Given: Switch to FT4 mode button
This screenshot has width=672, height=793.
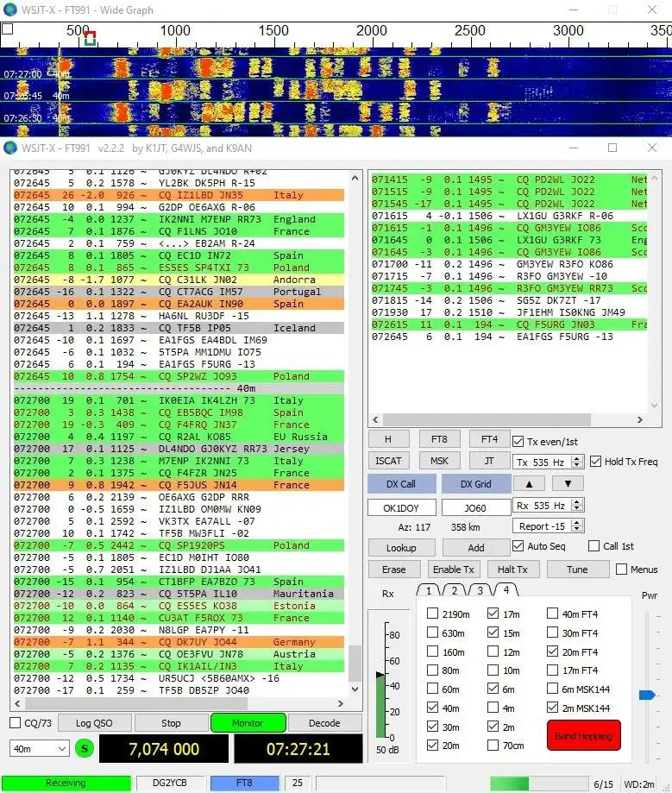Looking at the screenshot, I should [x=489, y=439].
